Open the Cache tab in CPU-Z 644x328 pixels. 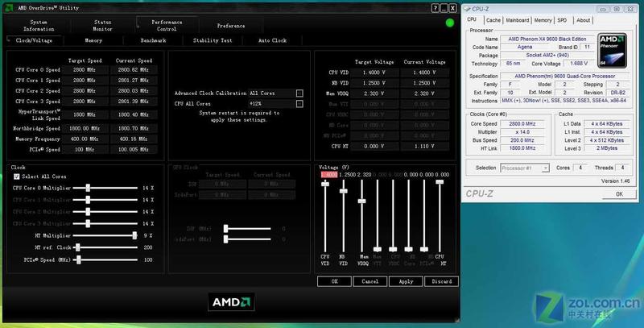[x=493, y=20]
